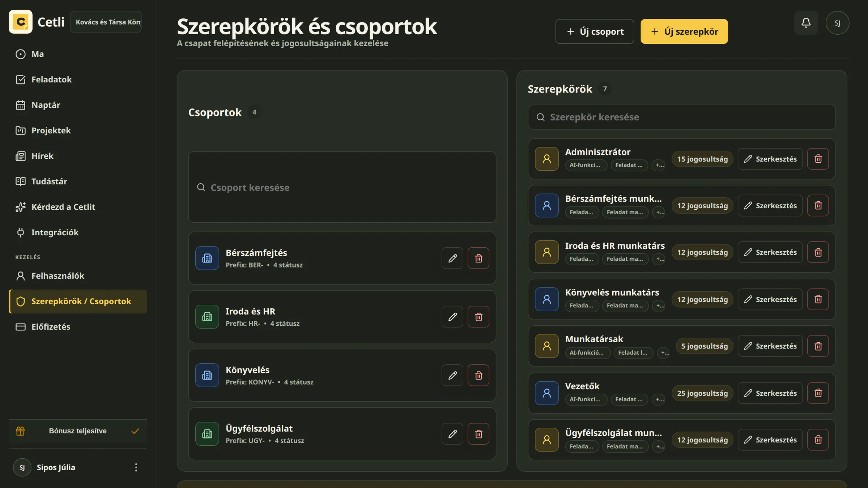Open the user menu next to Sipos Júlia
The width and height of the screenshot is (868, 488).
click(136, 467)
